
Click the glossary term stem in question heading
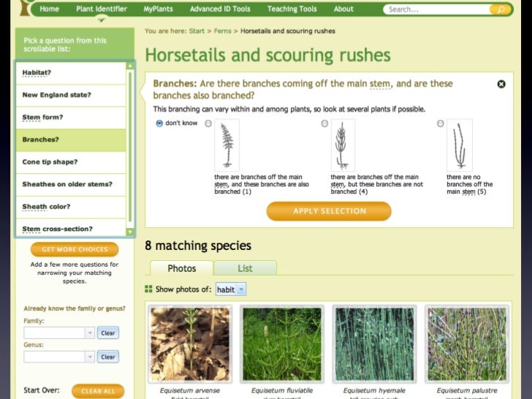click(380, 84)
